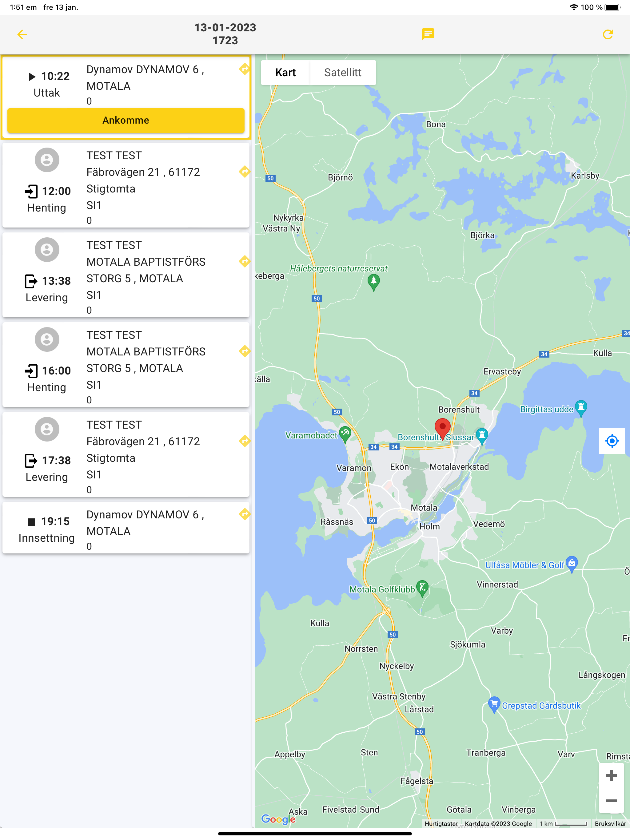Zoom in on the map

click(611, 775)
